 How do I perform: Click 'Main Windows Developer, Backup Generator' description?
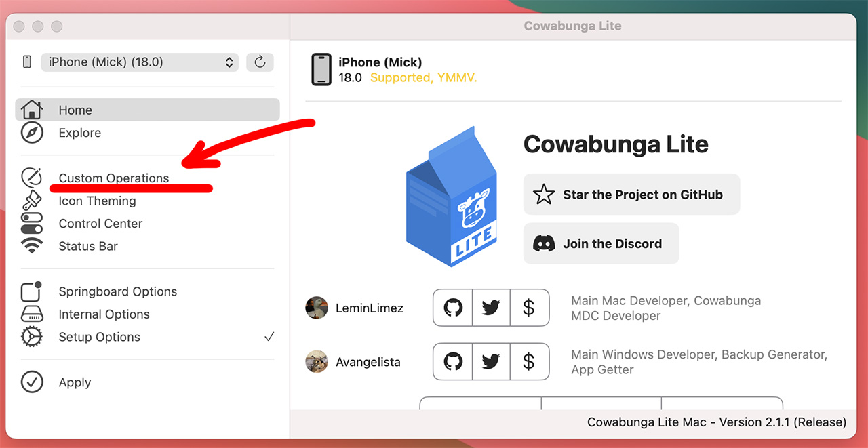(699, 362)
